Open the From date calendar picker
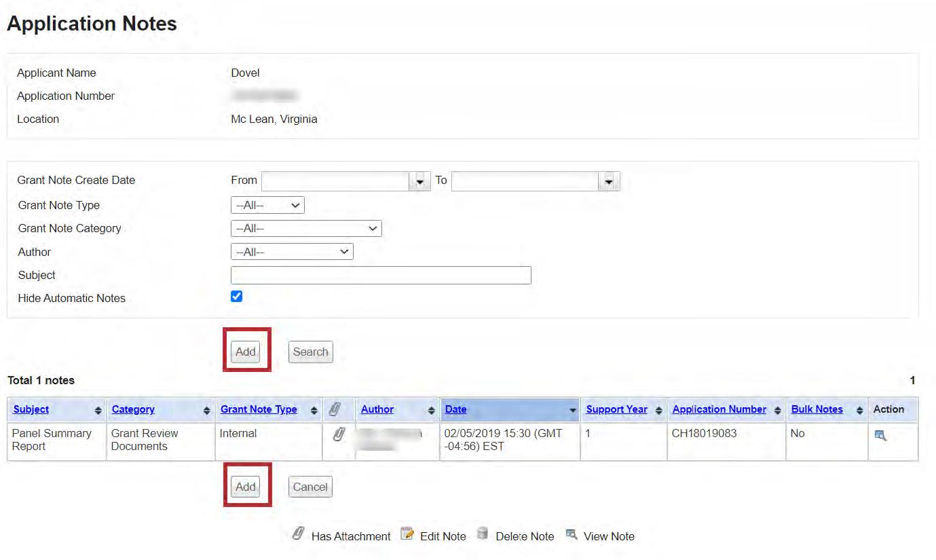The image size is (936, 560). pos(420,181)
